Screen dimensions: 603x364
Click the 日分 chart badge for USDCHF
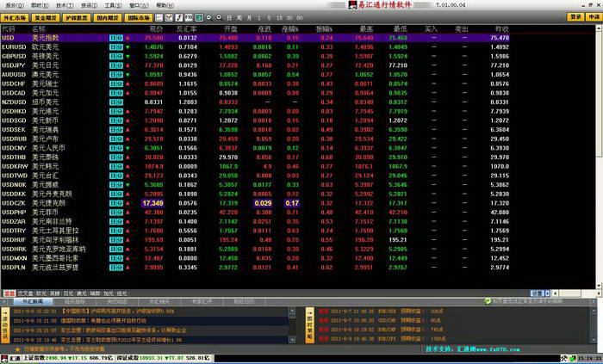[116, 84]
